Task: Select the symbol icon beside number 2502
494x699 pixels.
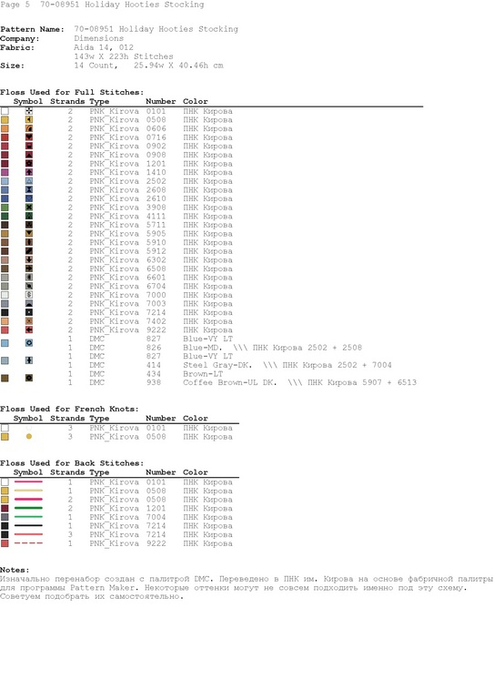Action: pyautogui.click(x=29, y=181)
